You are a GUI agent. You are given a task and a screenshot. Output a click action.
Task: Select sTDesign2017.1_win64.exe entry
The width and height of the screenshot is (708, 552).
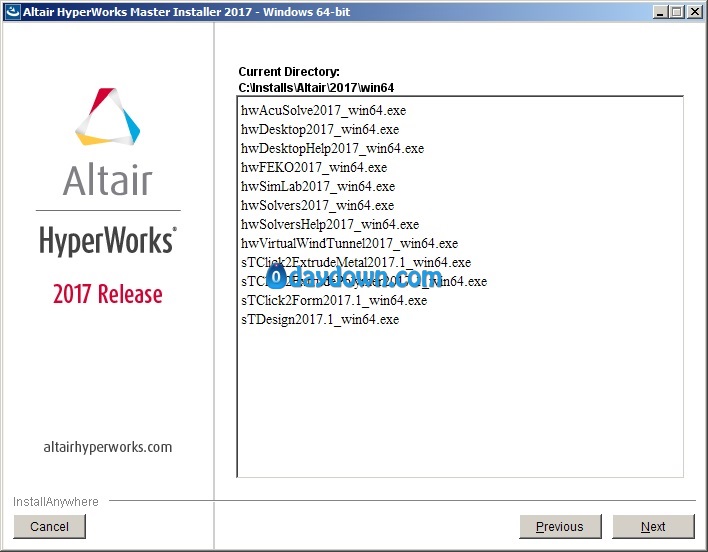coord(320,319)
